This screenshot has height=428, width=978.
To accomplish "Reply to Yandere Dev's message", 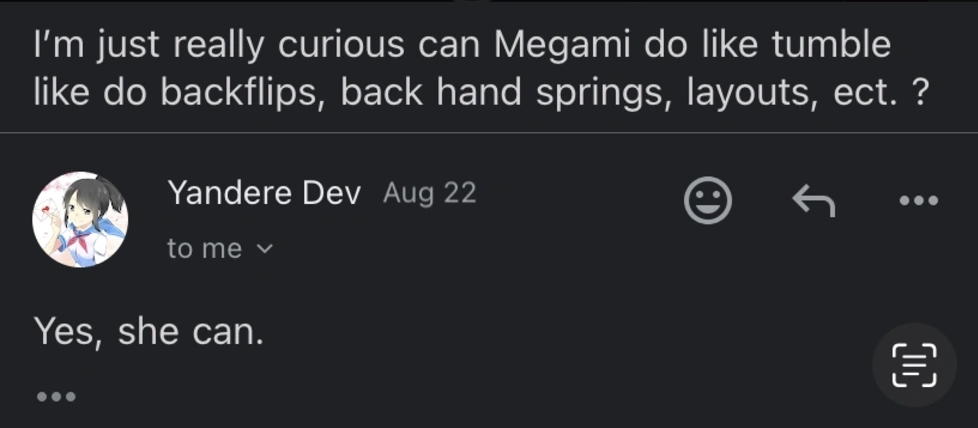I will tap(813, 201).
